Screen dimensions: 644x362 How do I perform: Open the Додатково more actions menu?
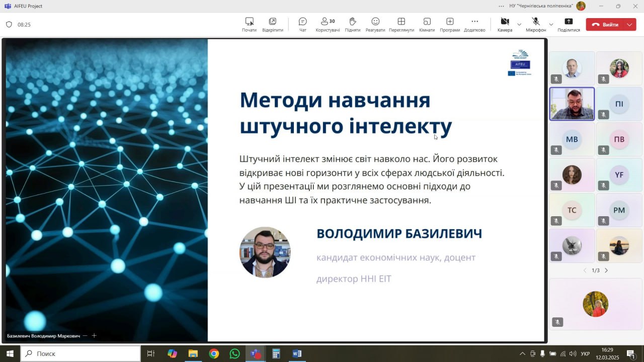click(474, 24)
